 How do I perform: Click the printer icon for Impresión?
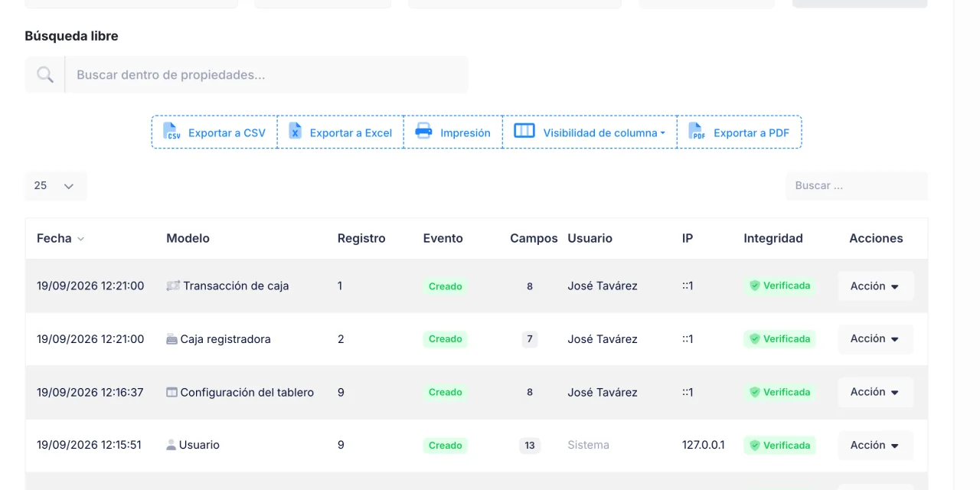pos(423,132)
